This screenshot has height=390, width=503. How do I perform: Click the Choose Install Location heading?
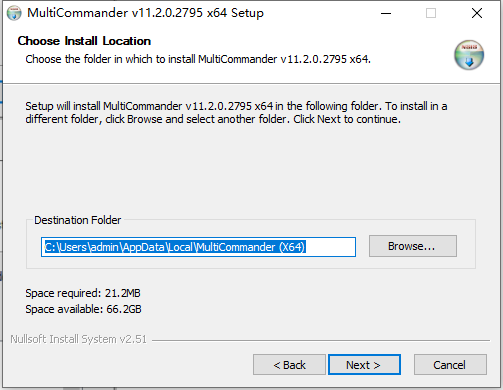(84, 41)
